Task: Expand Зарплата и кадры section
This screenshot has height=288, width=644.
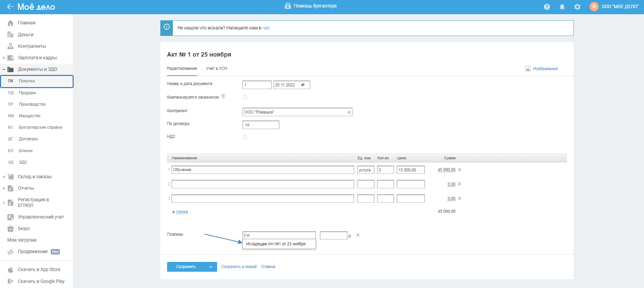Action: click(4, 58)
